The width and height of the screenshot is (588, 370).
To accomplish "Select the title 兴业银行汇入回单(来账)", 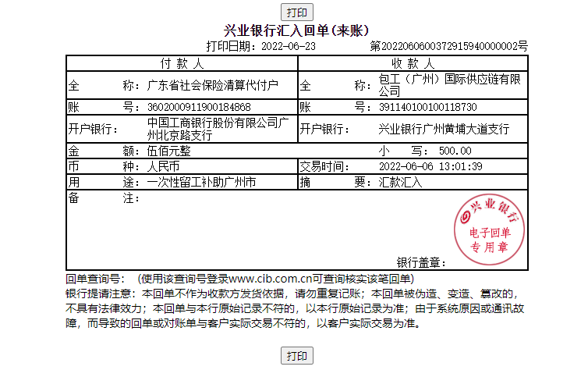I will click(x=296, y=30).
